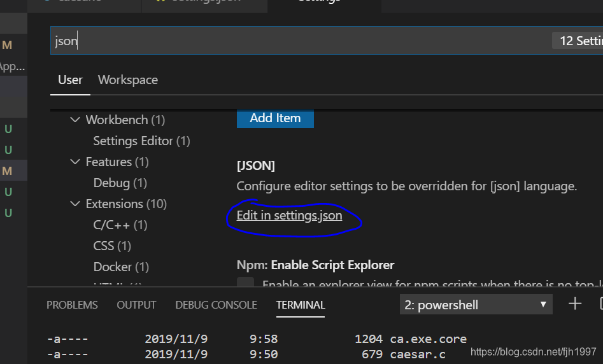
Task: Click the [JSON] setting heading
Action: coord(256,165)
